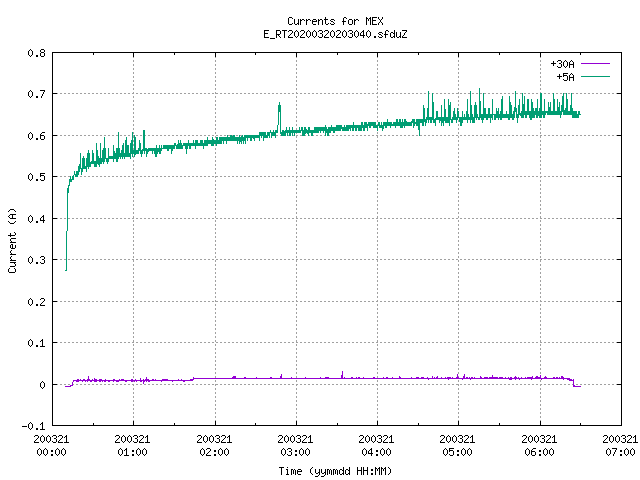This screenshot has width=640, height=480.
Task: Click the y-axis tick value 0.7
Action: click(36, 94)
